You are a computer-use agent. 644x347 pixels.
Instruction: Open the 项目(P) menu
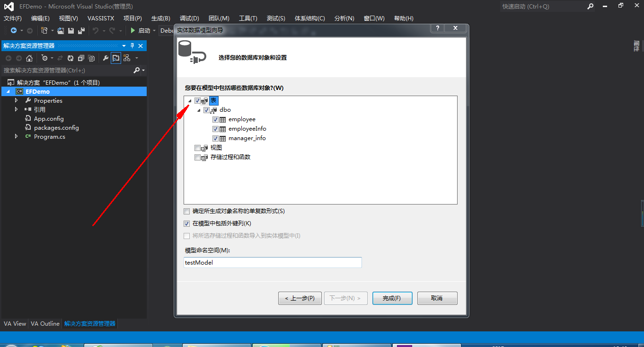point(132,18)
